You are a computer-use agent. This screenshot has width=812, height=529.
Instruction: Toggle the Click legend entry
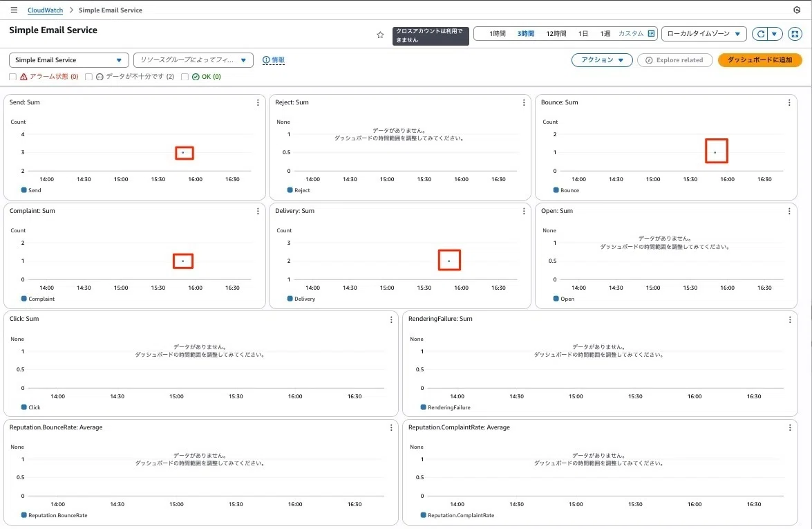point(30,407)
